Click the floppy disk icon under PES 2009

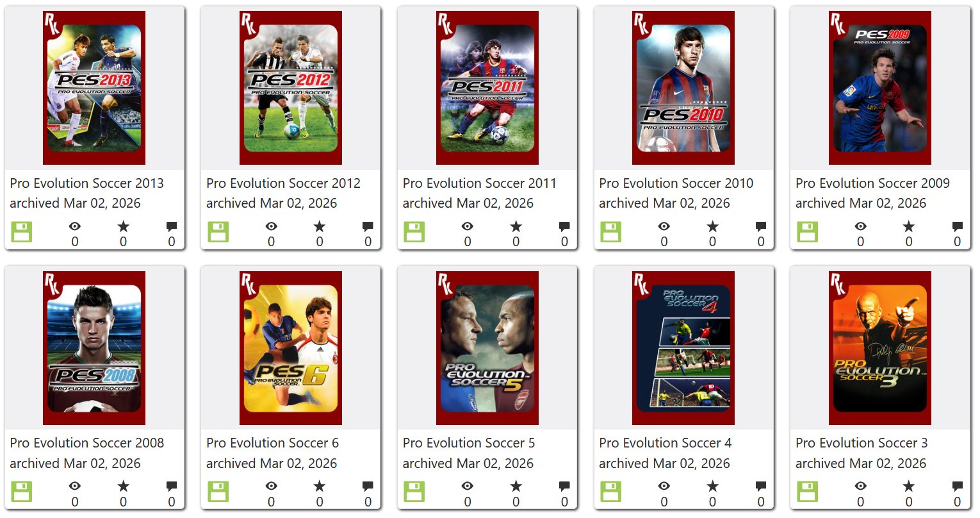[x=808, y=232]
